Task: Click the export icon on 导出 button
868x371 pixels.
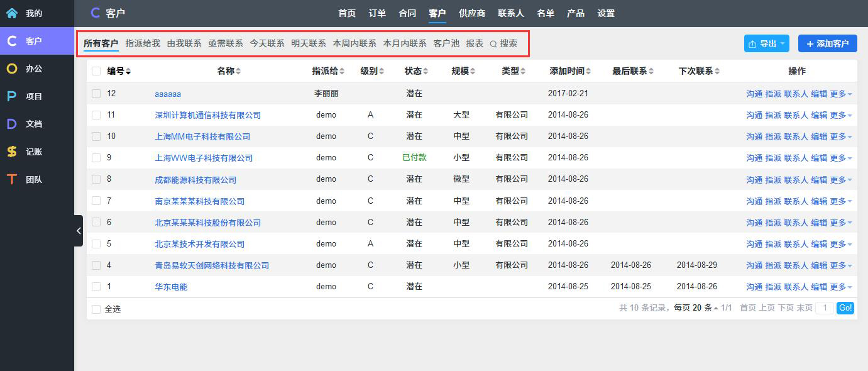Action: pyautogui.click(x=752, y=44)
